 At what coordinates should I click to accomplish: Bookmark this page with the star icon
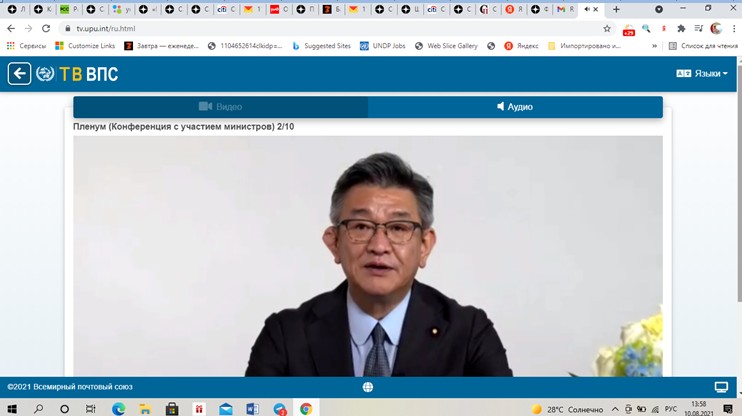[607, 29]
